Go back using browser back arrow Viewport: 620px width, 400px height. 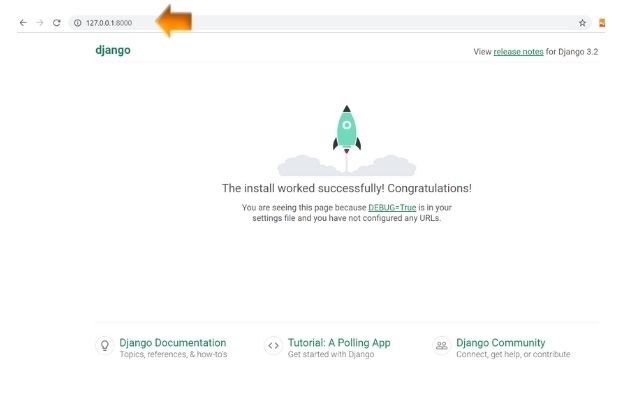(23, 23)
